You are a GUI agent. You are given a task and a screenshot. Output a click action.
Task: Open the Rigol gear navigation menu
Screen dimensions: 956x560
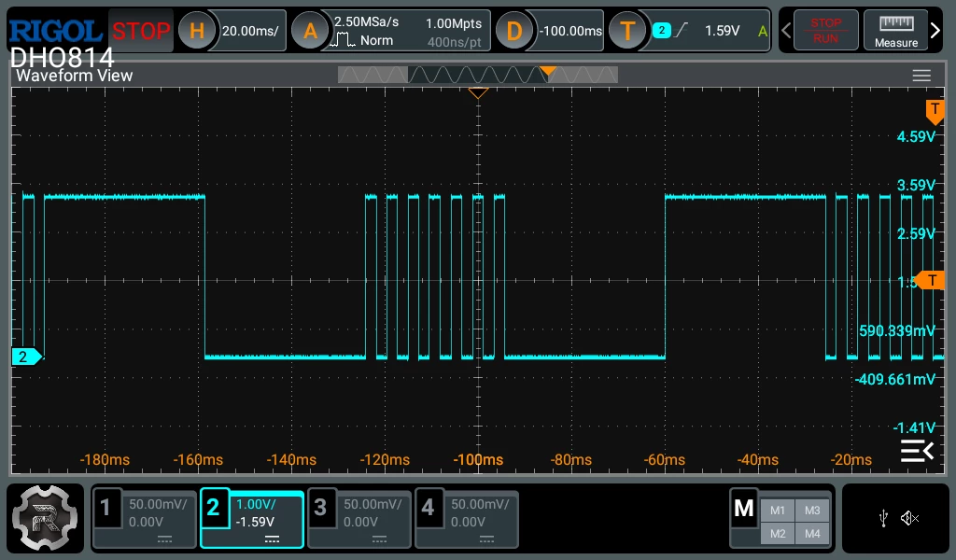(45, 519)
